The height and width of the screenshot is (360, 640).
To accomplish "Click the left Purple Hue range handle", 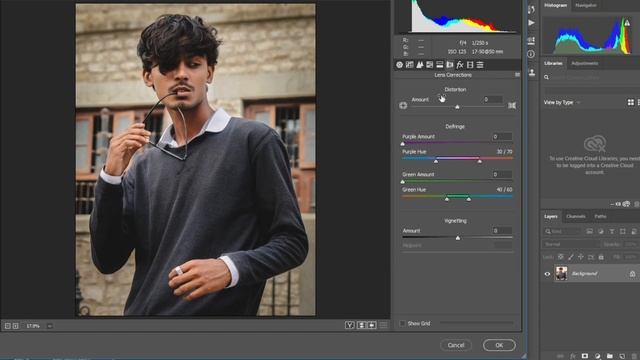I will [436, 161].
